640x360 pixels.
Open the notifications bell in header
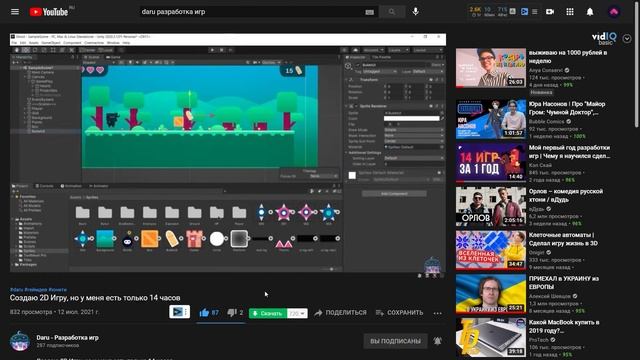pyautogui.click(x=590, y=12)
